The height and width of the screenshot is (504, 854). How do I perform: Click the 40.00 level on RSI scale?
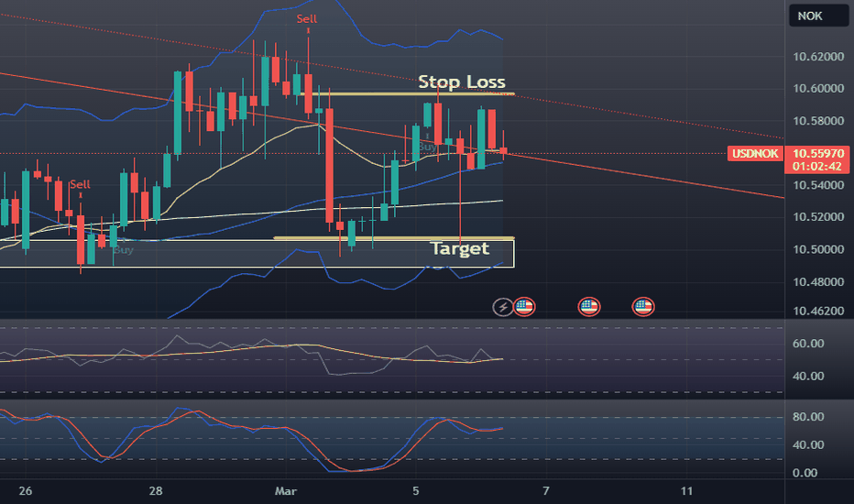pyautogui.click(x=808, y=376)
